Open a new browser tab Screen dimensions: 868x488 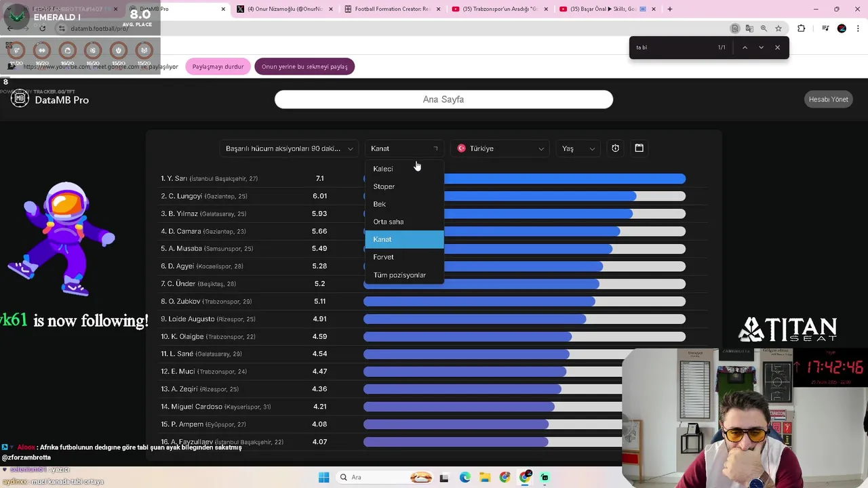(670, 9)
